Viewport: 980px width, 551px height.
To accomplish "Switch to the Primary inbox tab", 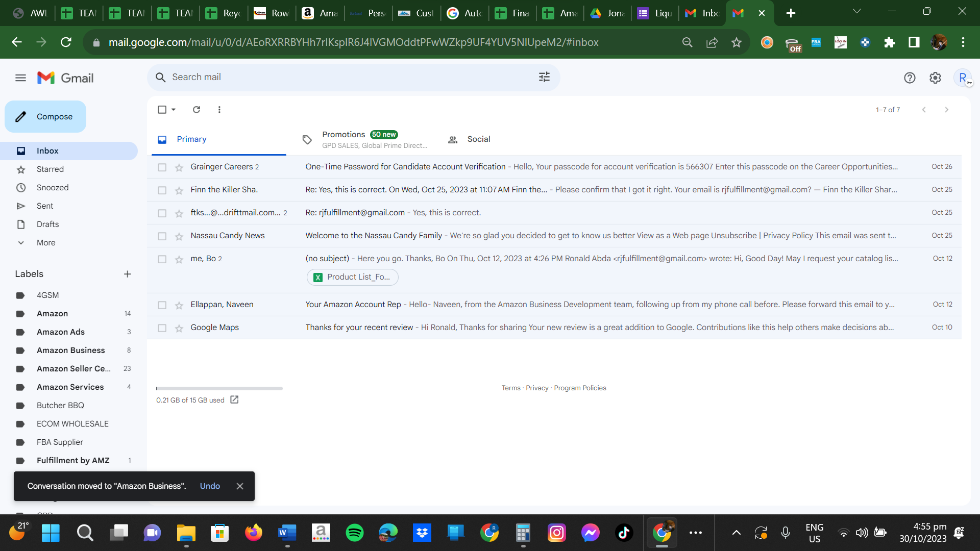I will (219, 139).
